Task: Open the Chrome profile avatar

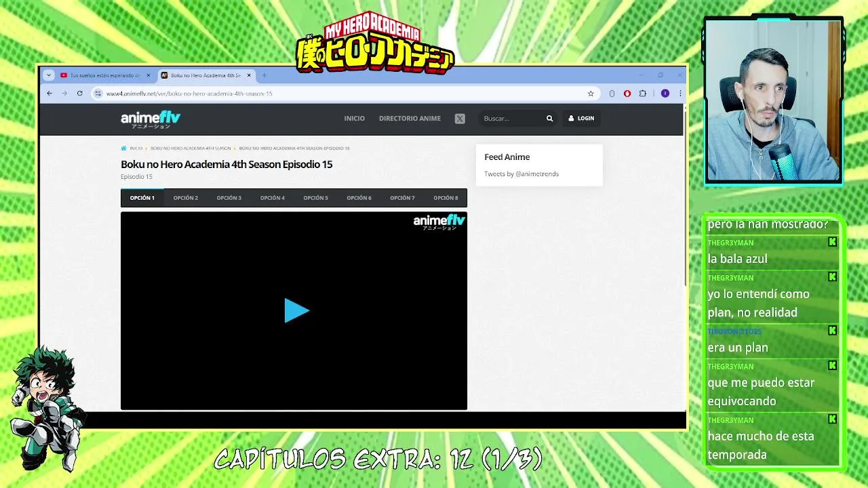Action: coord(665,94)
